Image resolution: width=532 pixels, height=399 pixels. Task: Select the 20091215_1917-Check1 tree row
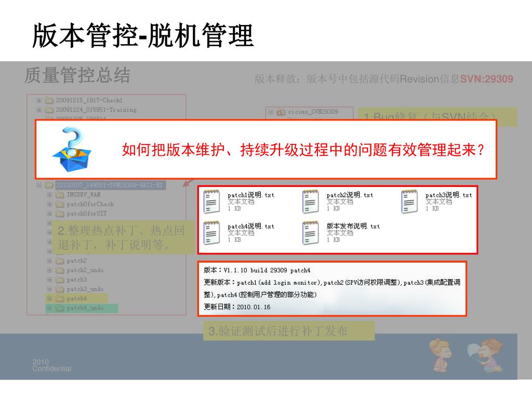tap(89, 100)
